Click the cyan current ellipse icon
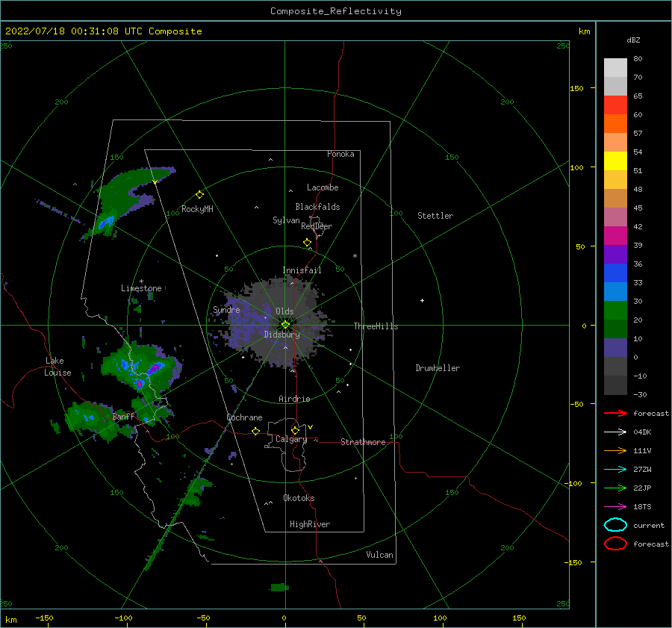Viewport: 672px width, 628px height. click(615, 525)
